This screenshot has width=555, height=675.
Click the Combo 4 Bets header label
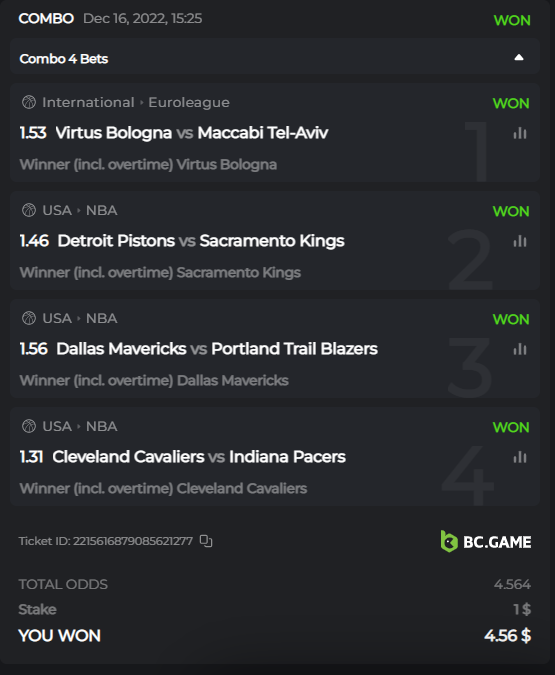coord(64,59)
